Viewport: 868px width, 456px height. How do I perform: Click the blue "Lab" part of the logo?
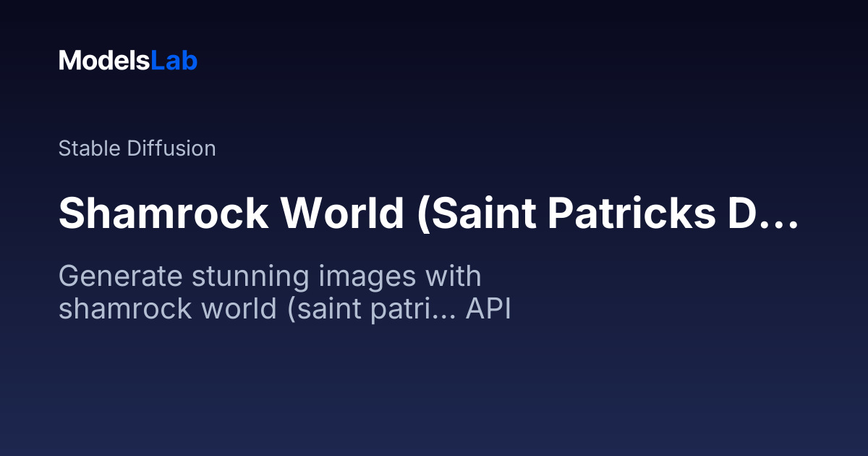pos(174,61)
